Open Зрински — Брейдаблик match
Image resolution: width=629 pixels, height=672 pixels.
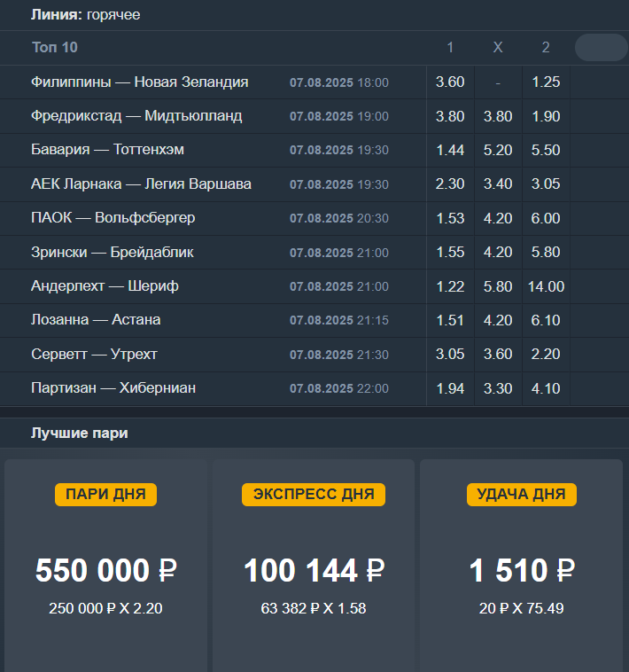[113, 252]
